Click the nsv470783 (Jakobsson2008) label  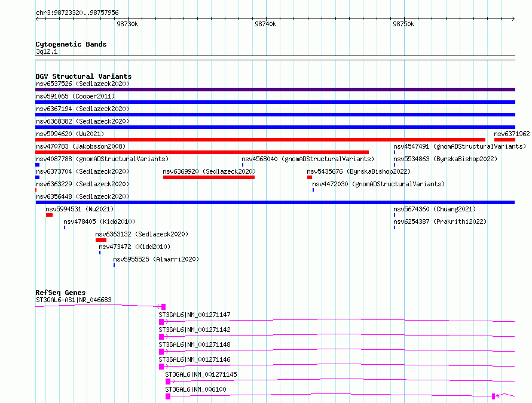coord(81,146)
